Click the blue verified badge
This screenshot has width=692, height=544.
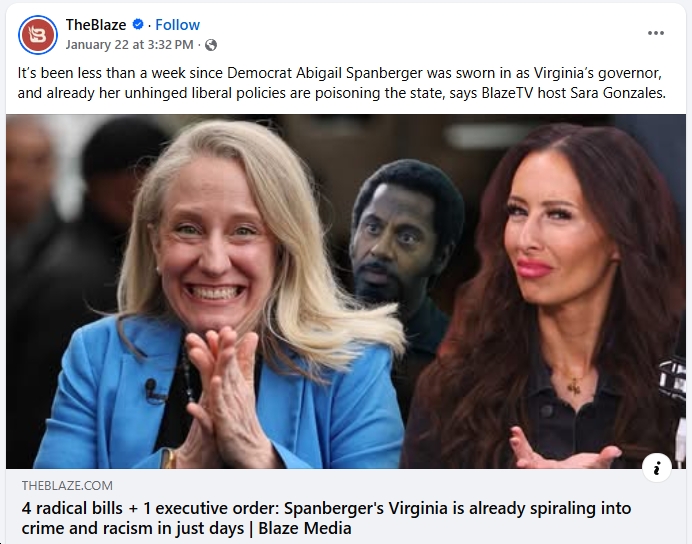click(138, 24)
